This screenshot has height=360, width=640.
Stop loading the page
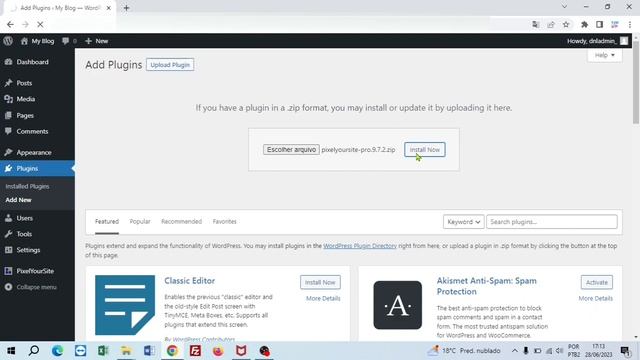click(40, 24)
